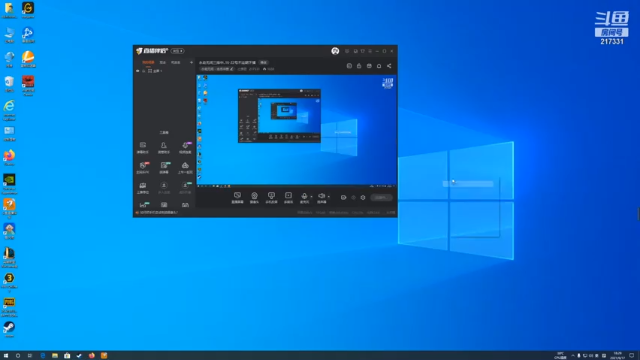Click the share icon at the top right of the stream panel

click(x=389, y=66)
